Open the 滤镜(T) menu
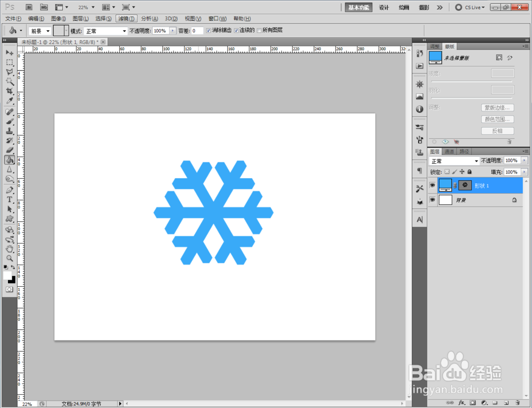 pos(126,18)
